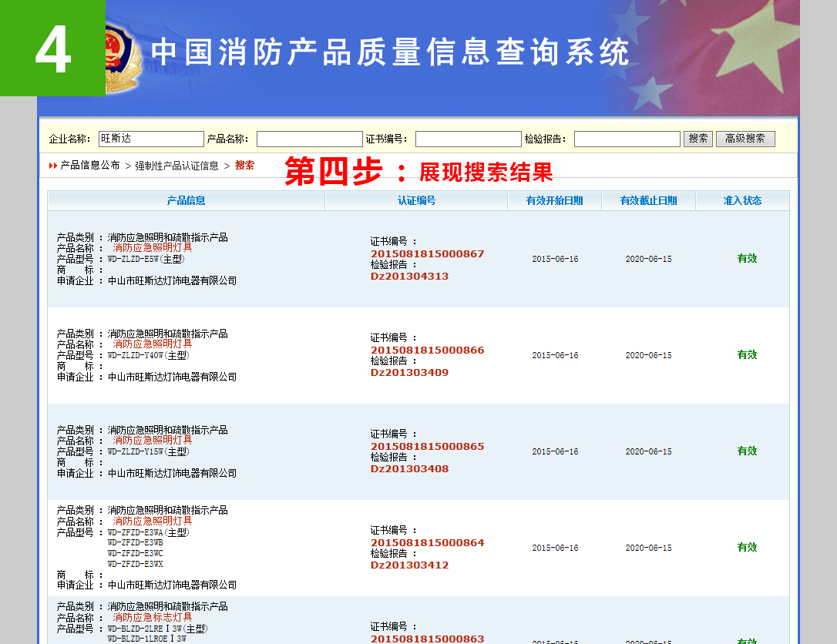Select model text WD-ZFZD-E3WA(主型)
The width and height of the screenshot is (837, 644).
tap(149, 532)
